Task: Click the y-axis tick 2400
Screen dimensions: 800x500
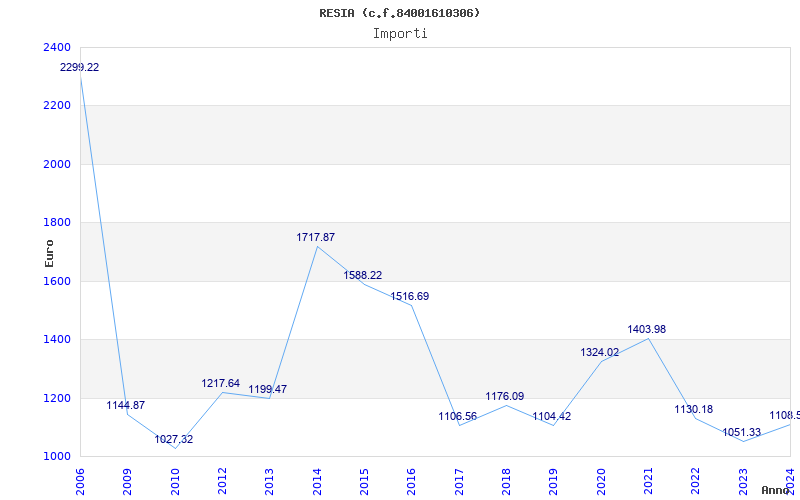Action: [x=58, y=47]
